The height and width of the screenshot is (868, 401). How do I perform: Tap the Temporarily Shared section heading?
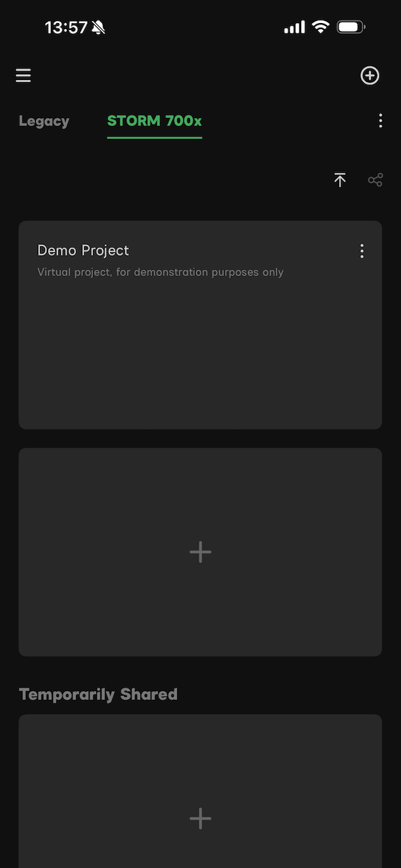click(x=98, y=694)
